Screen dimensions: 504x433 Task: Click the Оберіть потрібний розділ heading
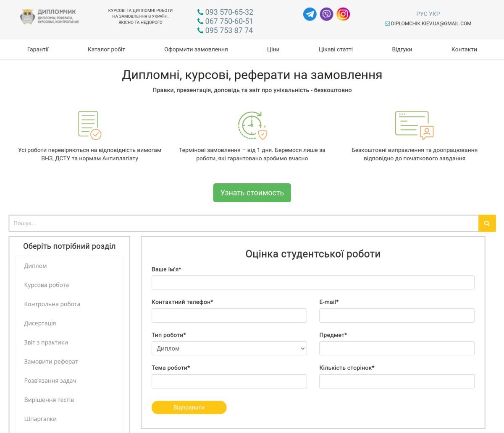click(x=69, y=246)
